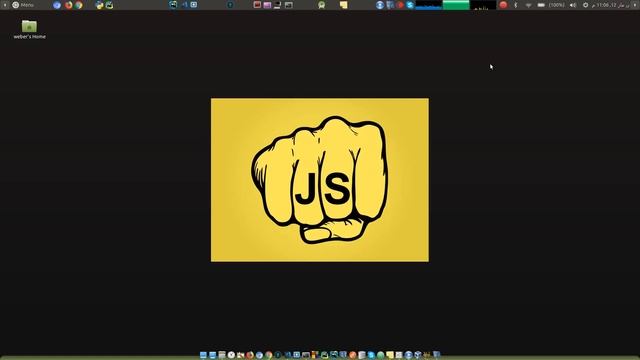Click the first blue monitor icon in bottom dock
The height and width of the screenshot is (360, 640).
point(203,355)
